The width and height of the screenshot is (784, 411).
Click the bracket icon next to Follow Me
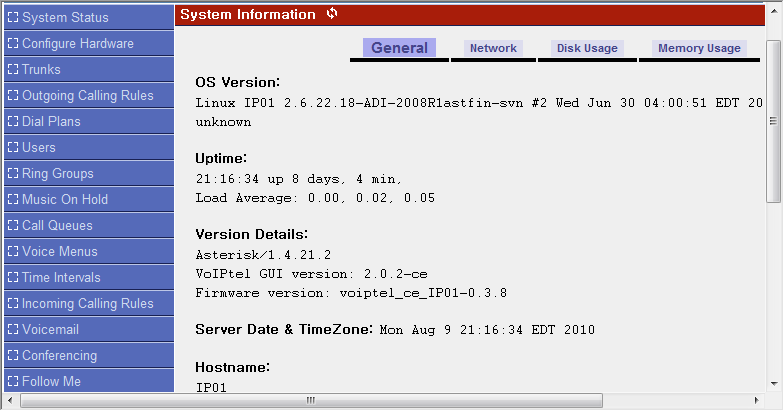13,381
